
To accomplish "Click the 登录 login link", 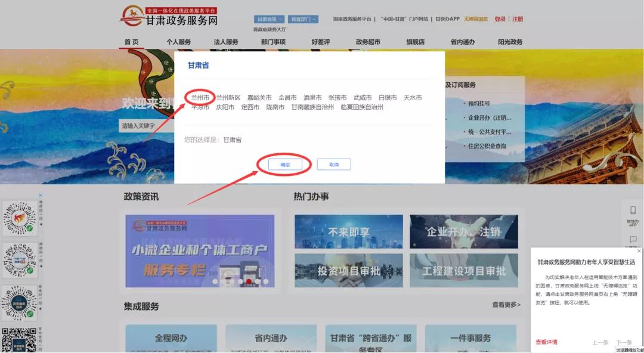I will pyautogui.click(x=500, y=18).
